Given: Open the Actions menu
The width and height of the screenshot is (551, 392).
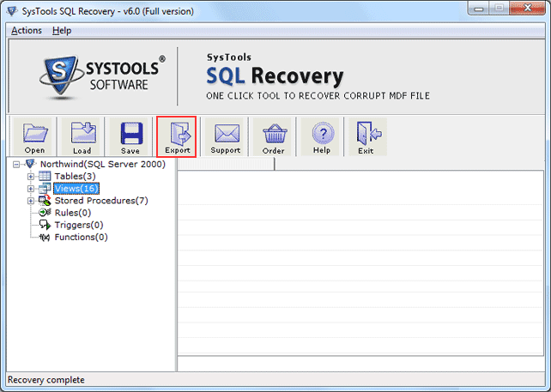Looking at the screenshot, I should click(x=27, y=31).
